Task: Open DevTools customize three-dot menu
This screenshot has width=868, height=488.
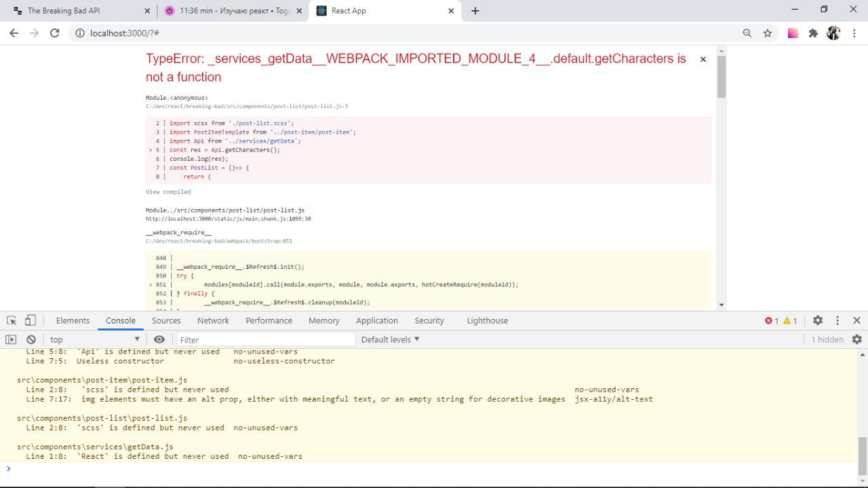Action: coord(837,320)
